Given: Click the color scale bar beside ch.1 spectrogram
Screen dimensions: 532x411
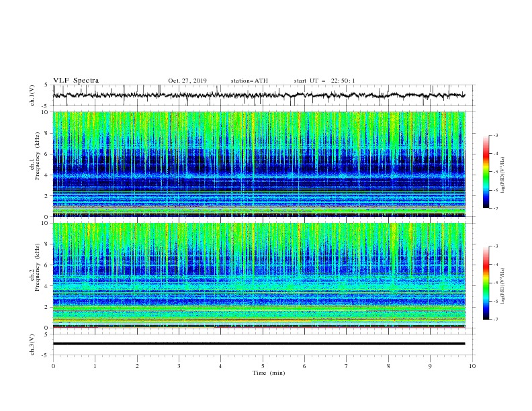Looking at the screenshot, I should tap(486, 172).
